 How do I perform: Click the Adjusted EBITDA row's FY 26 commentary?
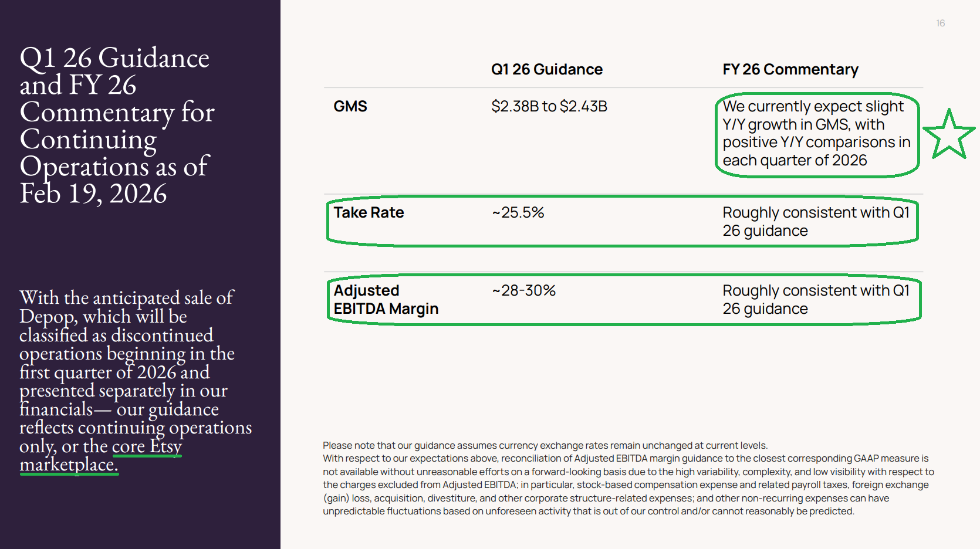coord(815,300)
